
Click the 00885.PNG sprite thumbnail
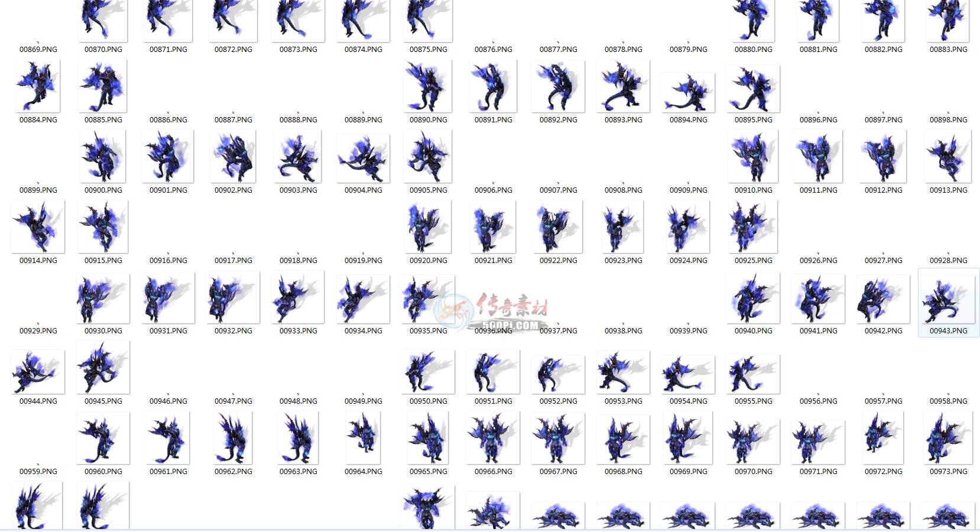coord(103,87)
